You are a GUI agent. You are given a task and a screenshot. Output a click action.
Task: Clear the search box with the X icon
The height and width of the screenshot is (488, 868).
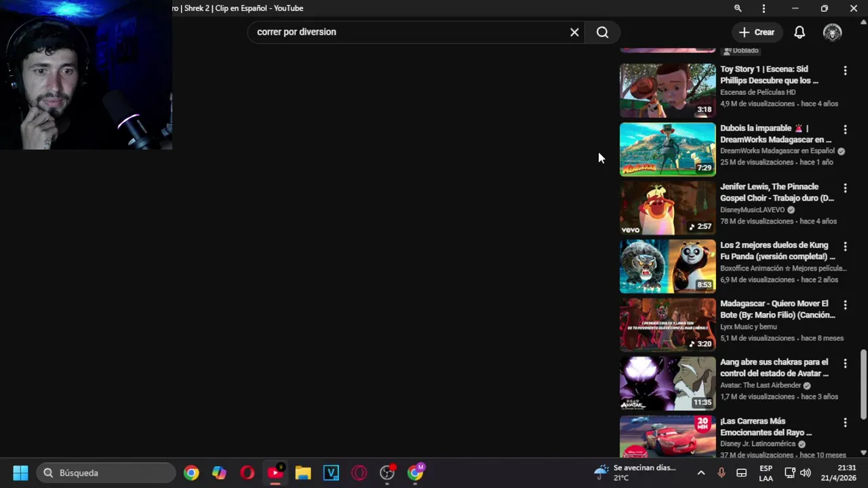coord(574,32)
